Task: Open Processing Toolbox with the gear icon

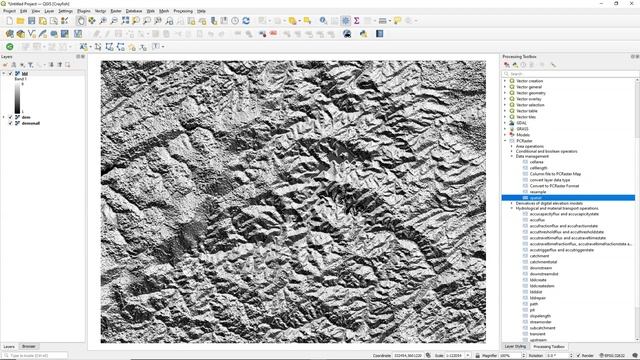Action: tap(346, 21)
